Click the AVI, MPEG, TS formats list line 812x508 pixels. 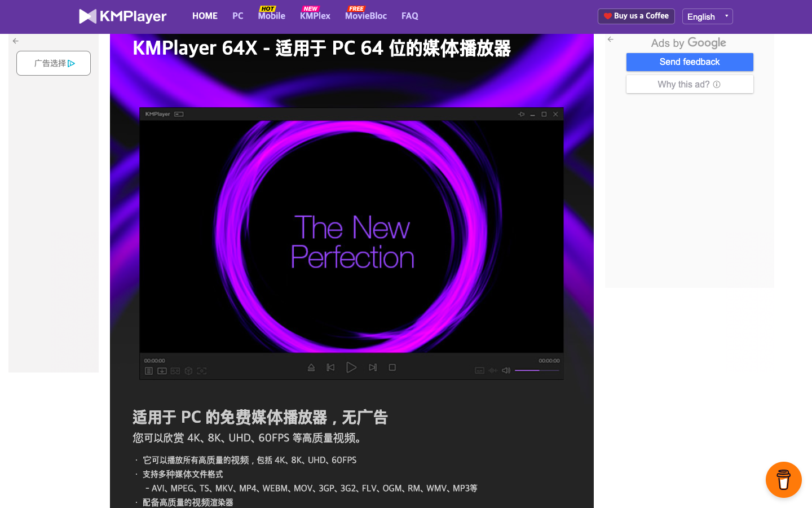pyautogui.click(x=311, y=488)
